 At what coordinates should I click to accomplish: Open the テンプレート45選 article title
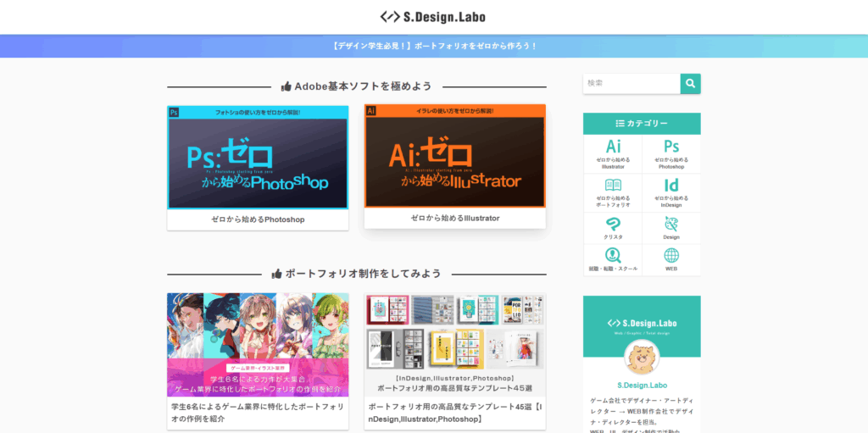coord(455,413)
